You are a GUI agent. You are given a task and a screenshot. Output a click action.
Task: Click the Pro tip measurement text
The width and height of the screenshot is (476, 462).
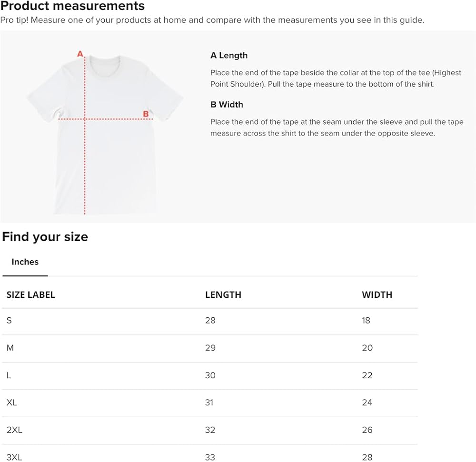click(212, 20)
